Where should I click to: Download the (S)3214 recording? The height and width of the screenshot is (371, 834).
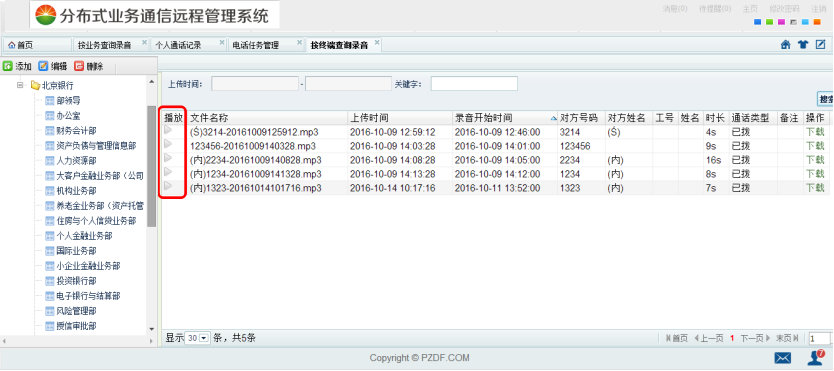815,132
